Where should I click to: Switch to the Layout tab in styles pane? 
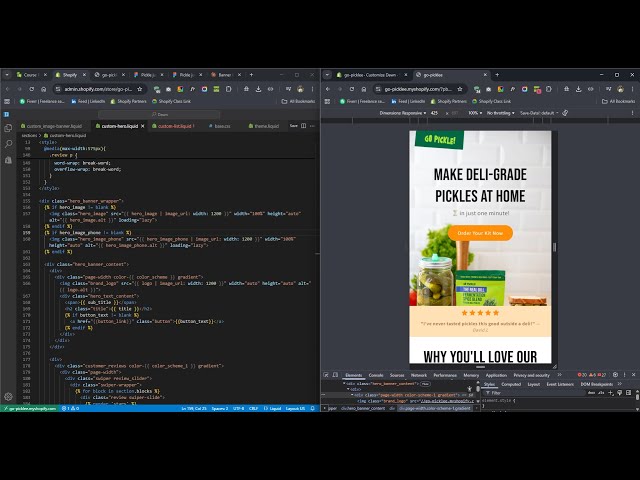coord(533,384)
